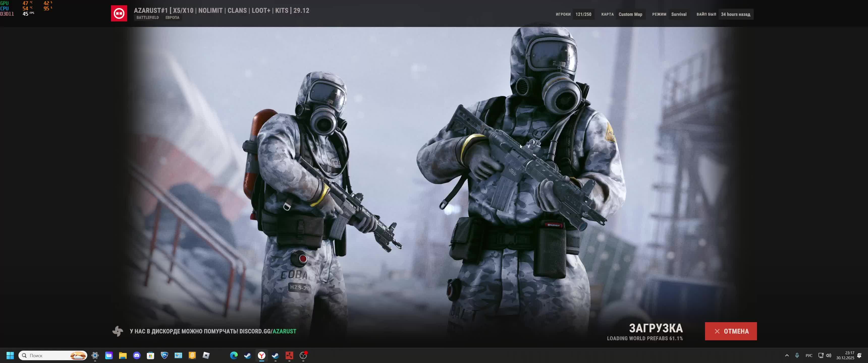The height and width of the screenshot is (363, 868).
Task: Click the spinning loading fan icon
Action: [x=118, y=331]
